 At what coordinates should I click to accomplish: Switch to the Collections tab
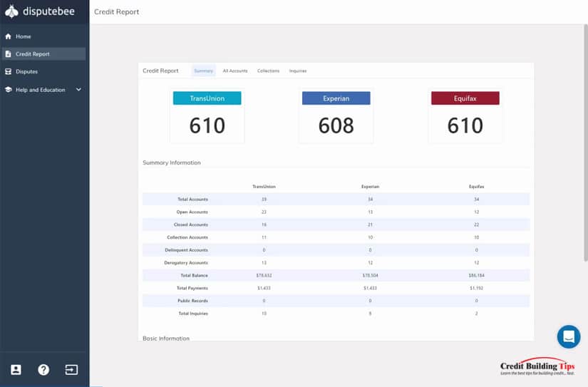[x=268, y=71]
